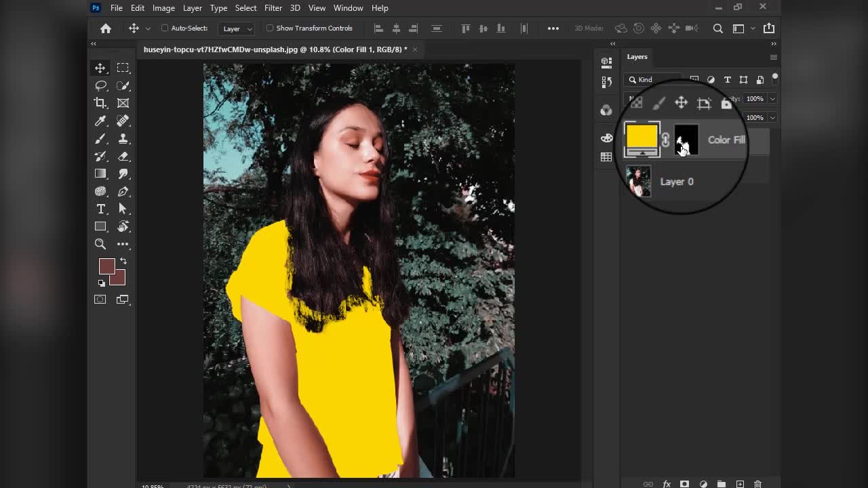The width and height of the screenshot is (868, 488).
Task: Click the Share button in options bar
Action: point(769,28)
